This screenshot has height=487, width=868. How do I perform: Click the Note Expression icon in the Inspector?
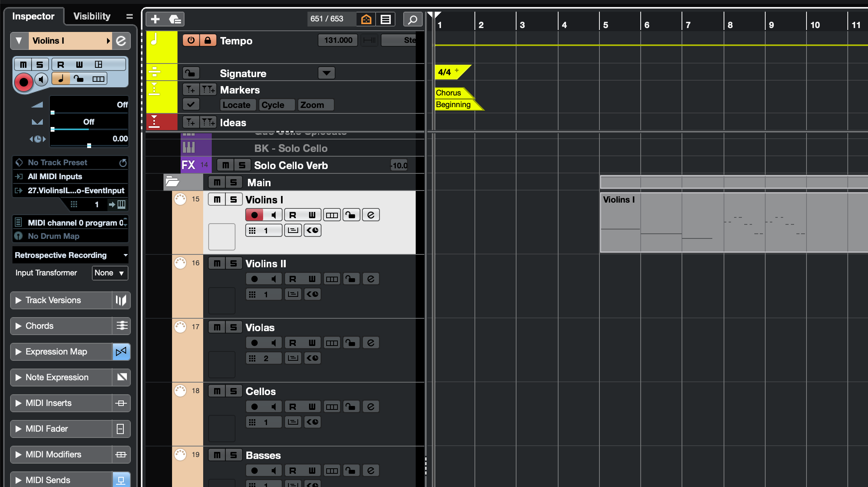click(x=121, y=377)
